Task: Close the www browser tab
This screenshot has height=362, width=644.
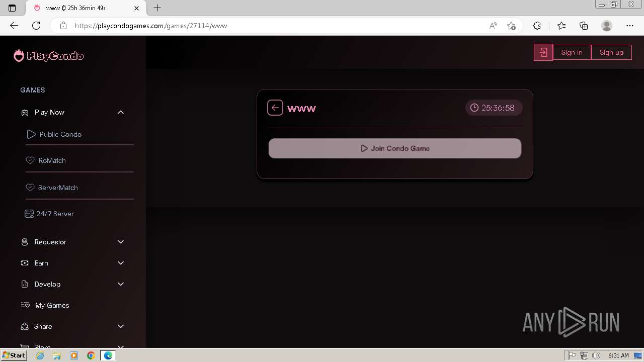Action: tap(136, 8)
